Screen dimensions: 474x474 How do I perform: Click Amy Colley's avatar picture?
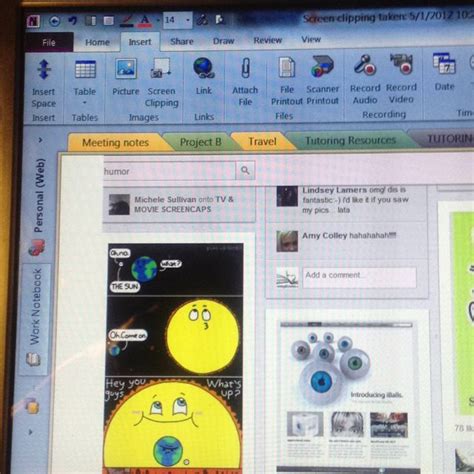(287, 241)
